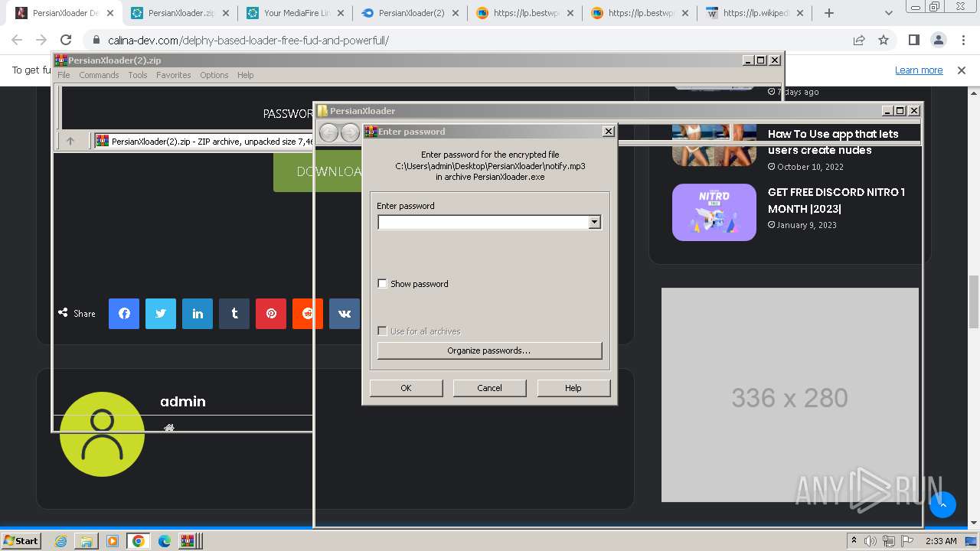980x551 pixels.
Task: Share the post on LinkedIn
Action: point(198,314)
